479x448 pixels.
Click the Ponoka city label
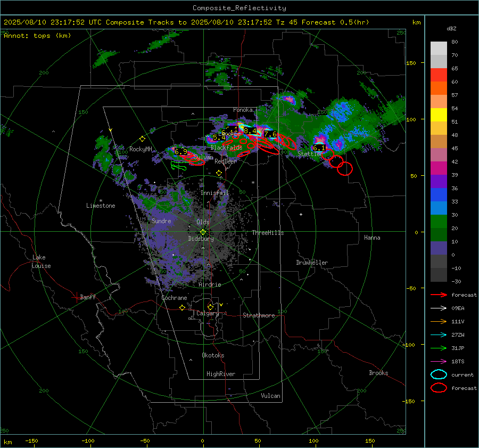[243, 110]
